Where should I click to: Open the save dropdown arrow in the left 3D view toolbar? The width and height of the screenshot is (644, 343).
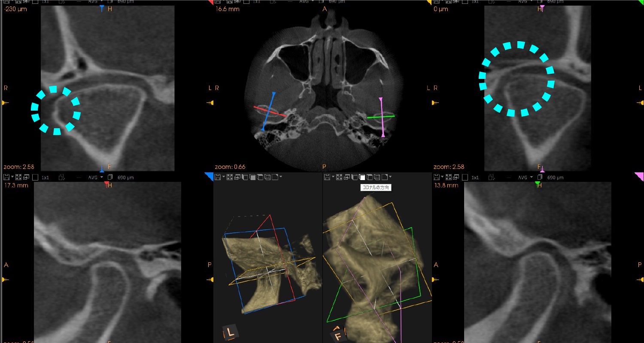(224, 177)
